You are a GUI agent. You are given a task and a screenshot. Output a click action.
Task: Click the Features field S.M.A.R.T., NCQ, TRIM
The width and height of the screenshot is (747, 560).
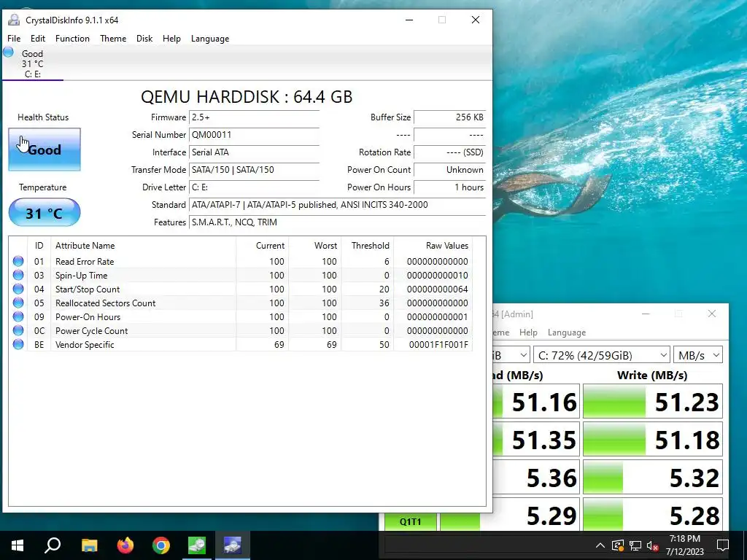coord(337,222)
